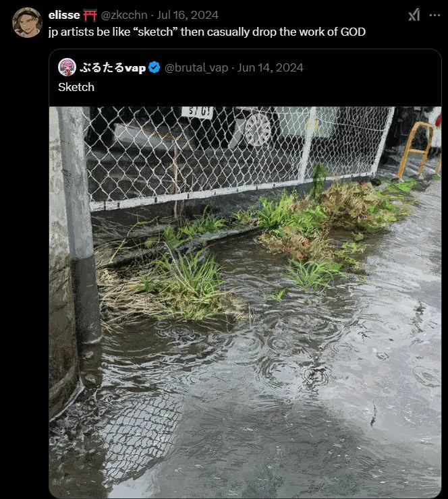The image size is (448, 499).
Task: Open elisse's profile via display name
Action: (65, 15)
